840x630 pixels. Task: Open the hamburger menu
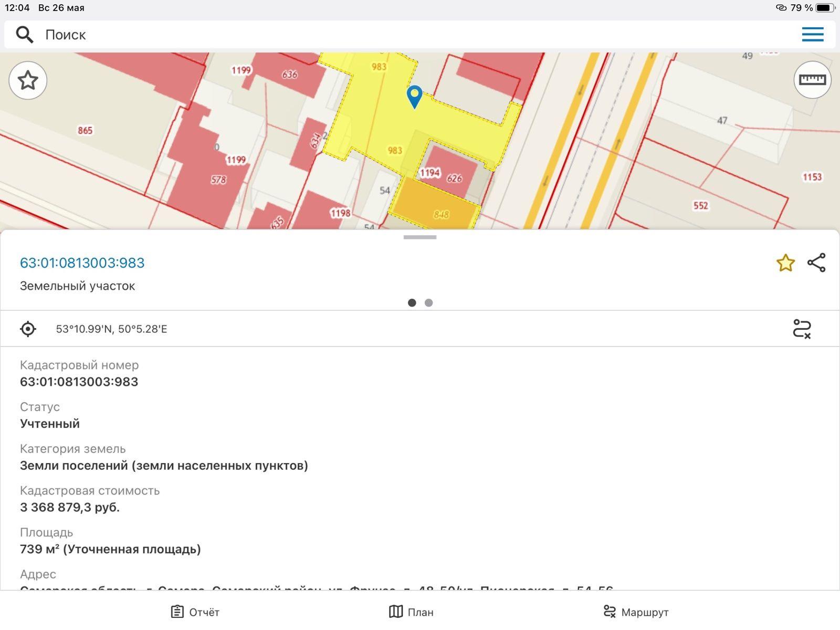[812, 35]
